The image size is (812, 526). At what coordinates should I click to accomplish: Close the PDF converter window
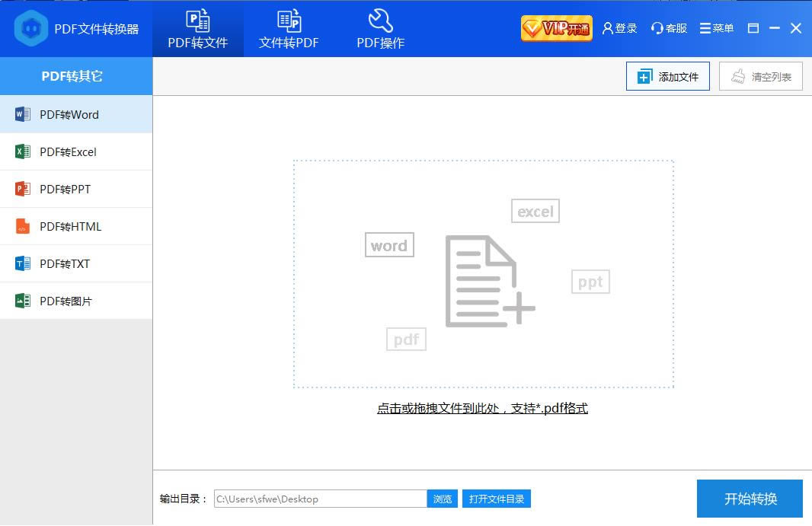point(796,28)
